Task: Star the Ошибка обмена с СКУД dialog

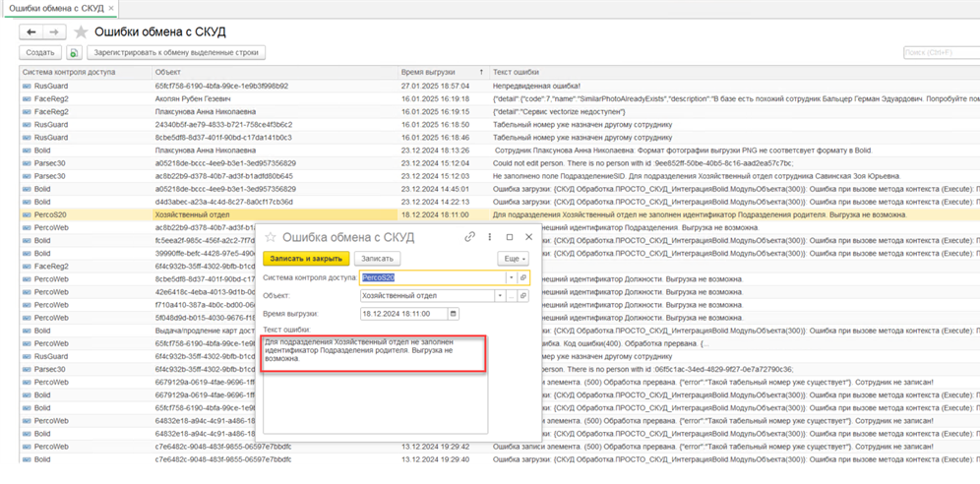Action: coord(271,237)
